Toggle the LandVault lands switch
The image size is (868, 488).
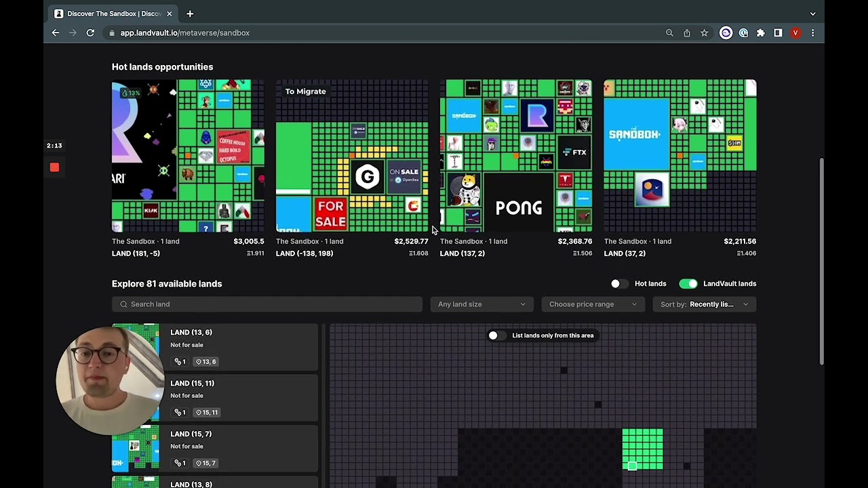click(x=688, y=283)
